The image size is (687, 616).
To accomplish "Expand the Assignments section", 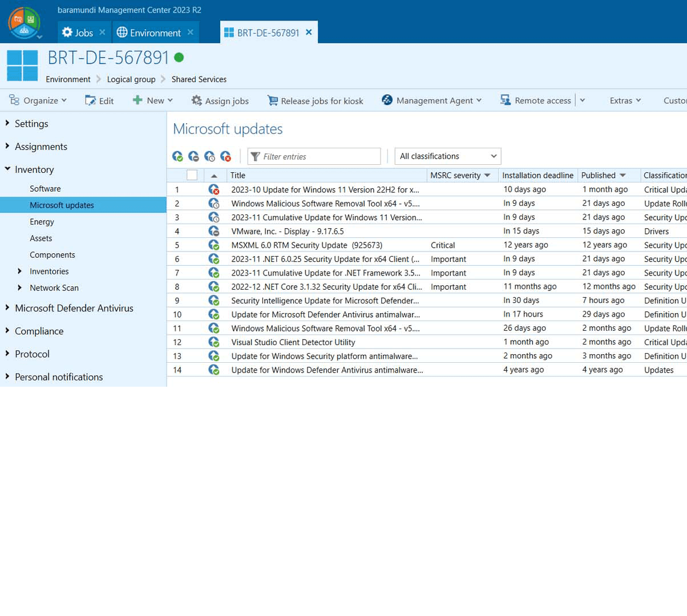I will 7,146.
